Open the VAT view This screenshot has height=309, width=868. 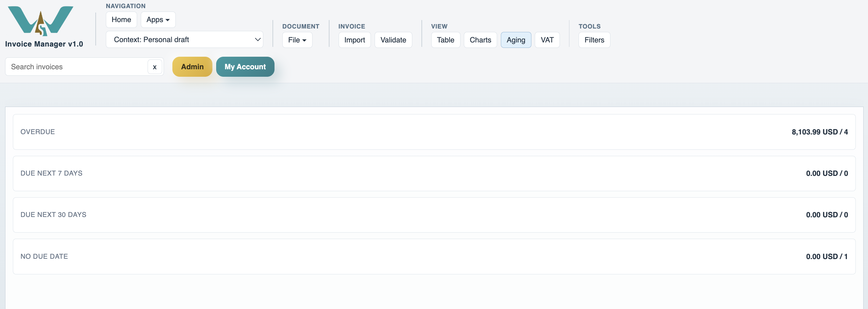click(547, 40)
